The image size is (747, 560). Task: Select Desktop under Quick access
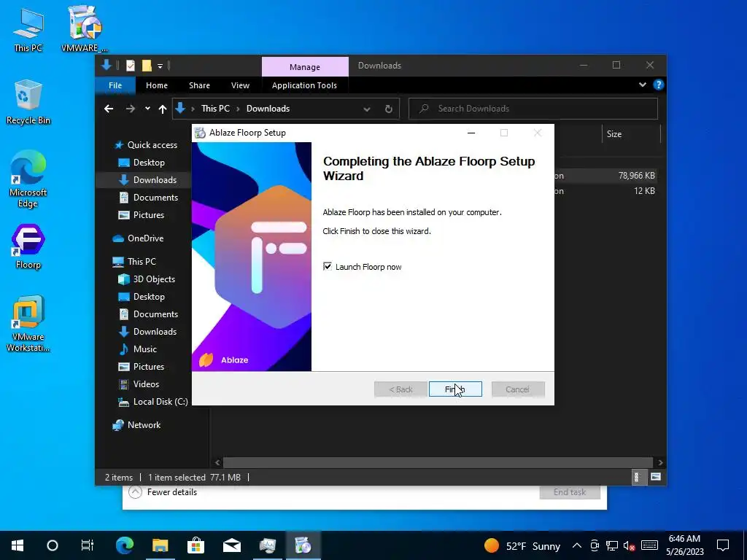pyautogui.click(x=149, y=163)
